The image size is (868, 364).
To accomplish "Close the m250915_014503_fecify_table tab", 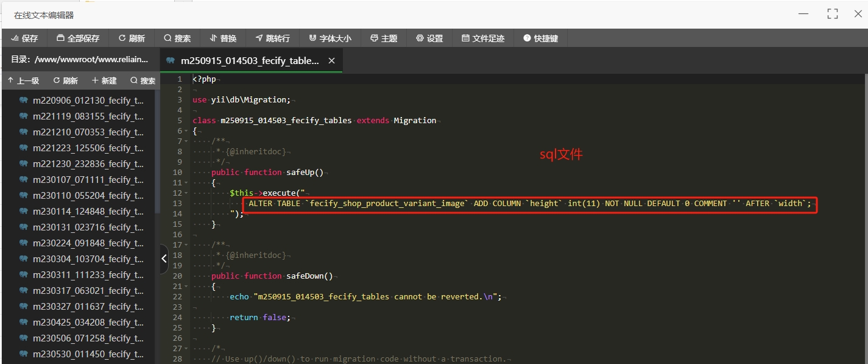I will pos(331,61).
